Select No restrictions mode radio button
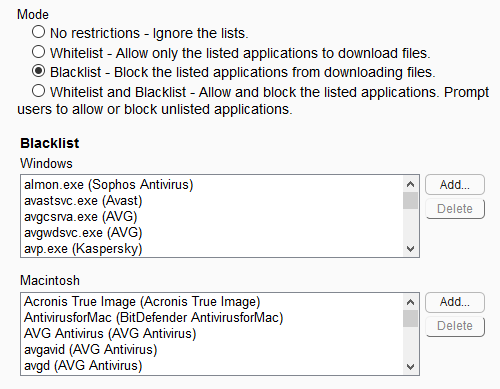 click(x=39, y=32)
